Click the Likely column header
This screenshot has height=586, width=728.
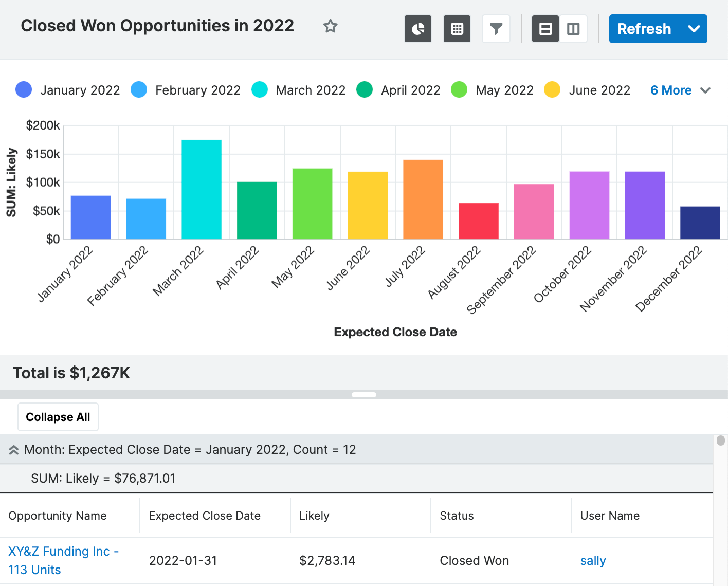pos(314,516)
